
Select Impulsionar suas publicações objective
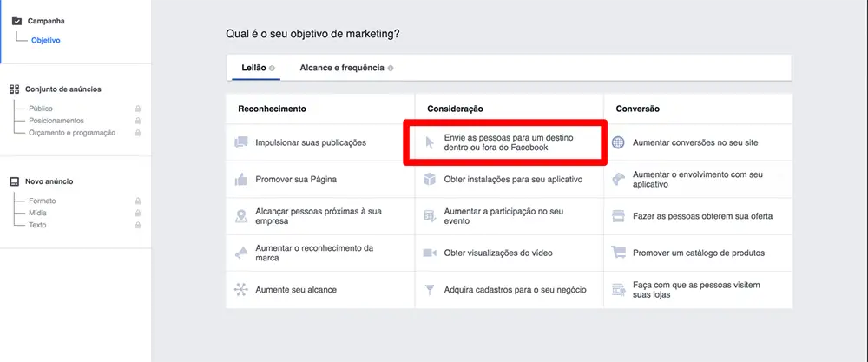pos(311,142)
